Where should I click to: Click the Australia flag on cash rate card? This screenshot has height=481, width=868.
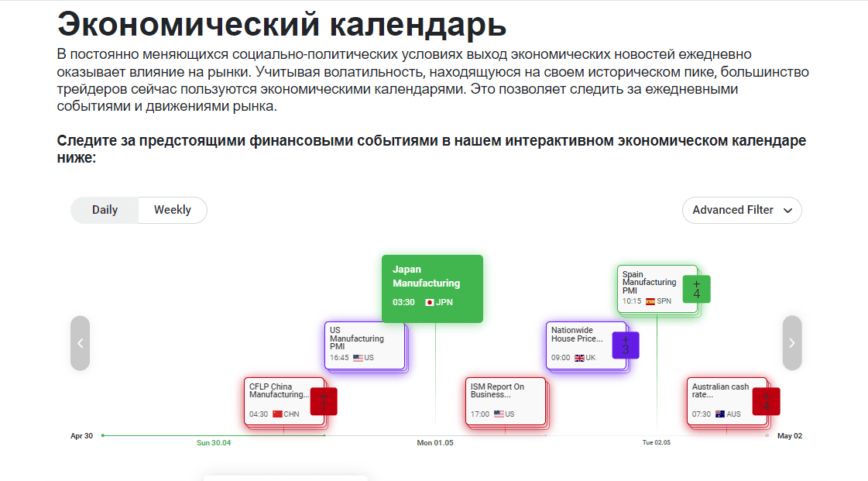720,414
